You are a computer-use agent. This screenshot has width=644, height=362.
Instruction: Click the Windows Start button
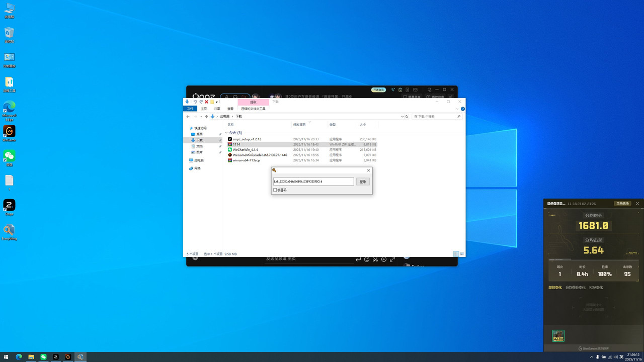pos(6,357)
